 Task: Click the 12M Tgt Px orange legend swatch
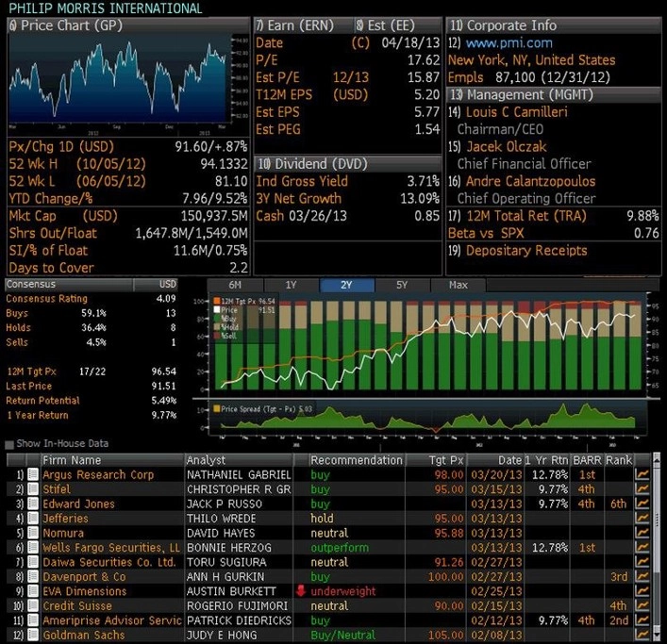[x=217, y=301]
